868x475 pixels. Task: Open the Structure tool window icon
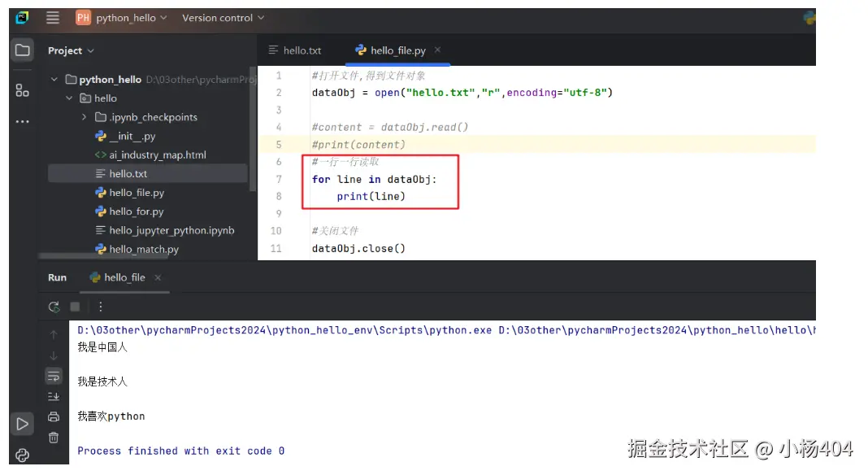(22, 90)
